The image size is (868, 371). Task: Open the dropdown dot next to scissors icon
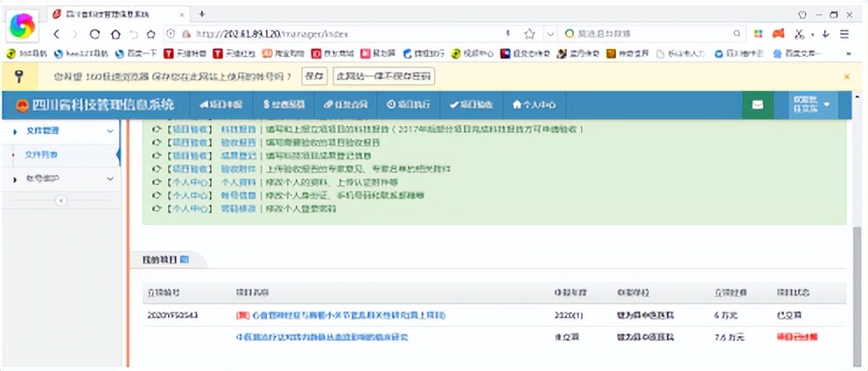coord(812,34)
